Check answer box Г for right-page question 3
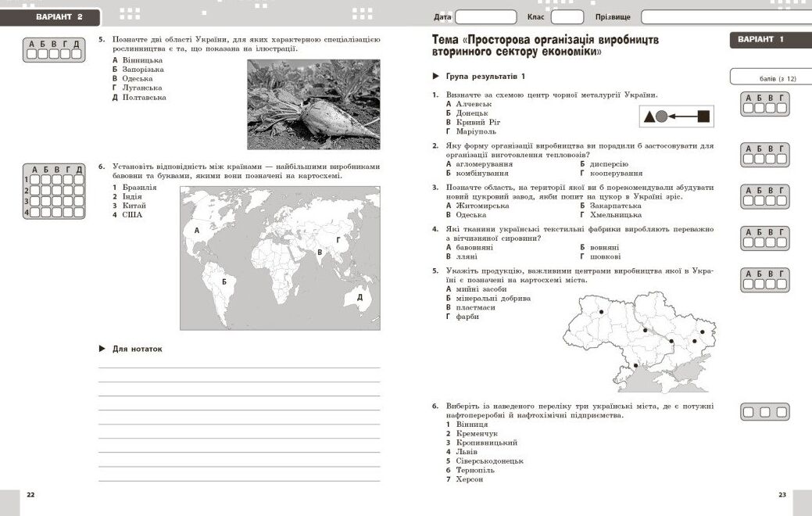The image size is (812, 516). coord(782,200)
